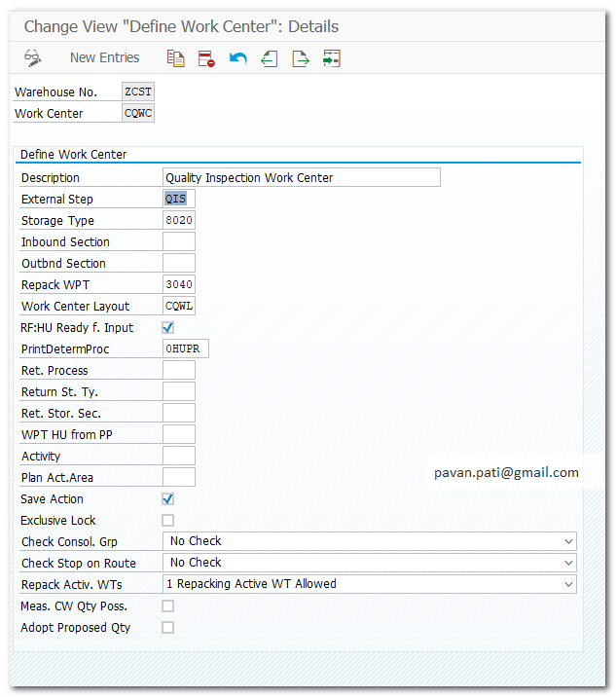This screenshot has height=697, width=616.
Task: Enable the Exclusive Lock checkbox
Action: [168, 521]
